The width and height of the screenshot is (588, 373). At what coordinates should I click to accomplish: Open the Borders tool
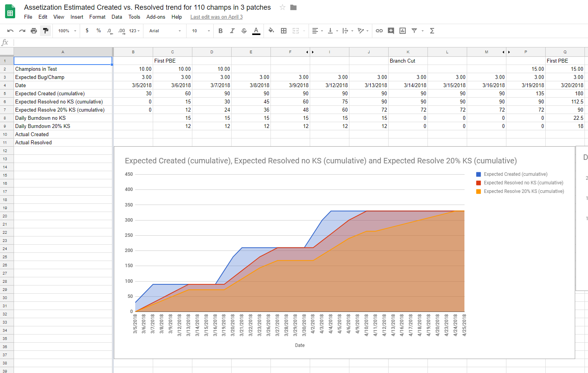(x=284, y=31)
